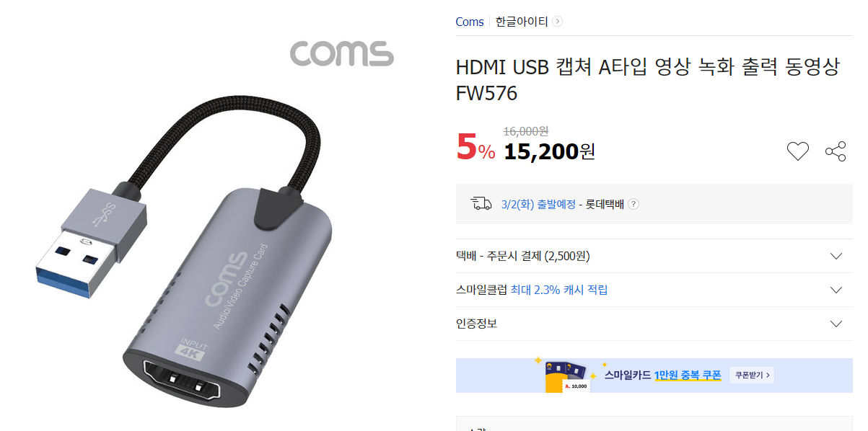868x431 pixels.
Task: Click the help question mark beside 롯데택배
Action: (633, 204)
